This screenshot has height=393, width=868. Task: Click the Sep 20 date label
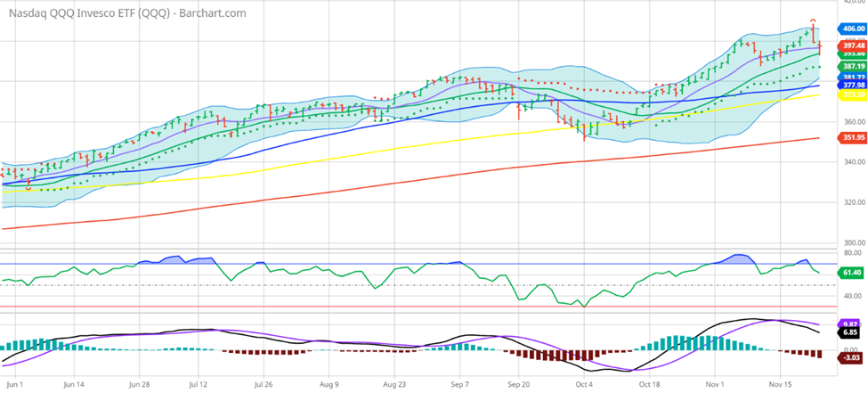[521, 383]
